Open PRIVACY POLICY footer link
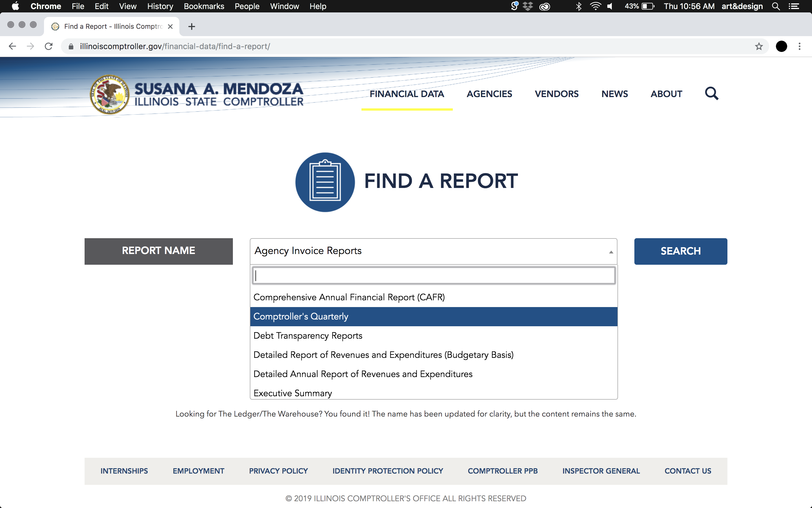The height and width of the screenshot is (508, 812). pos(278,471)
